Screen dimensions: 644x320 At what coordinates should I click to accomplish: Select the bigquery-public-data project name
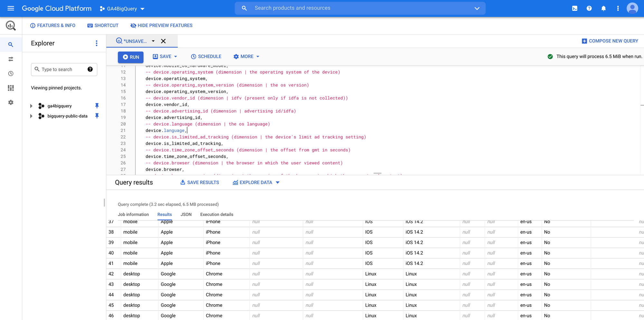[67, 116]
